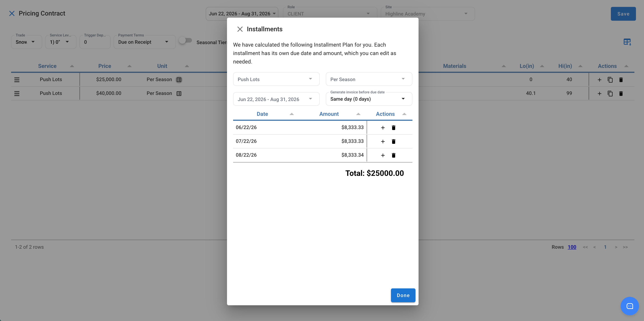The height and width of the screenshot is (321, 644).
Task: Expand Generate invoice before due date dropdown
Action: pyautogui.click(x=369, y=99)
